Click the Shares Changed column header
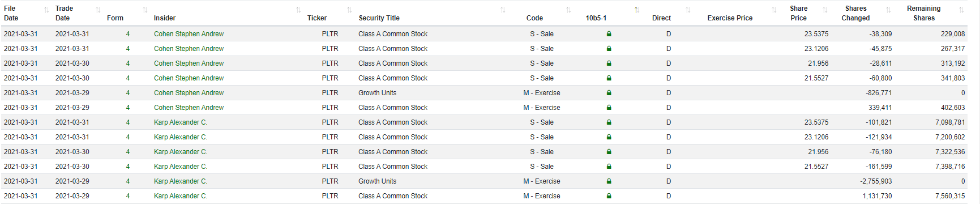 [x=855, y=13]
